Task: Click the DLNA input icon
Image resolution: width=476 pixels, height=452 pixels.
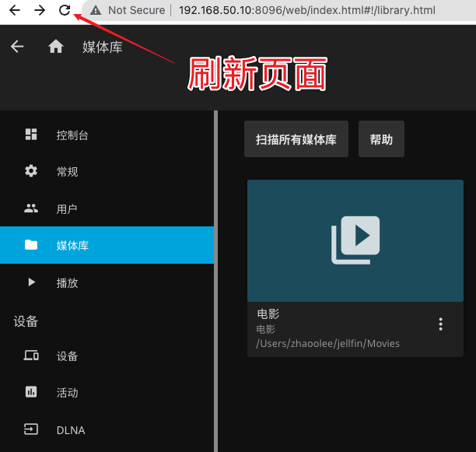Action: pos(31,429)
